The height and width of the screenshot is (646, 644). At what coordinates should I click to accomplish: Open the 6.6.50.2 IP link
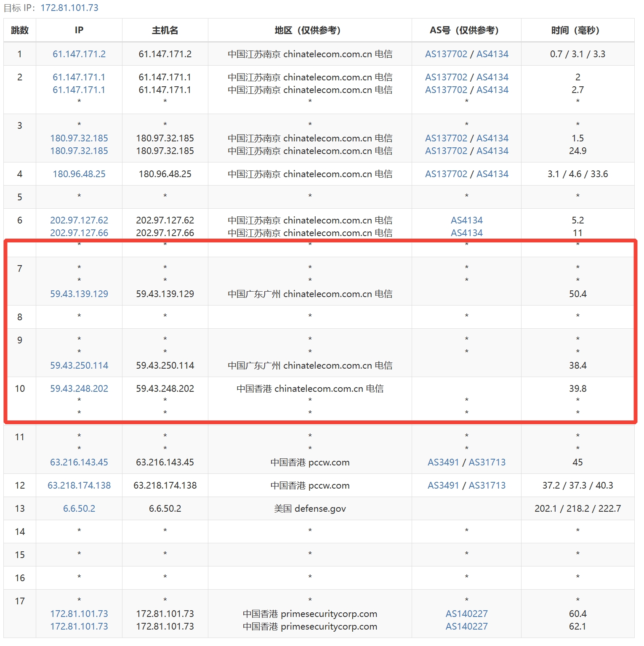pos(79,508)
